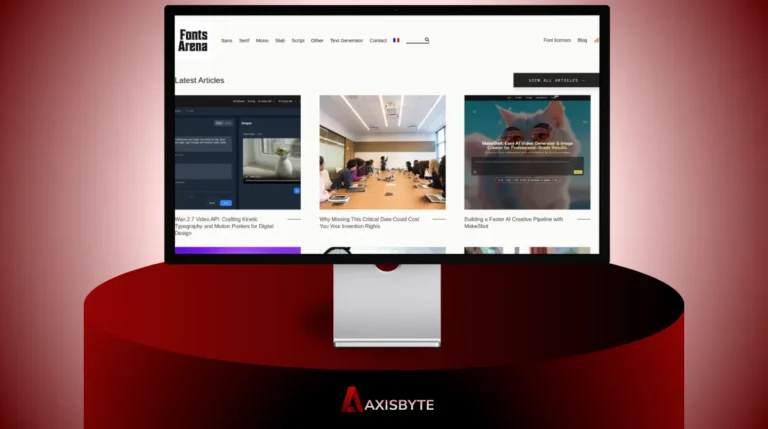Open Wan 2.7 Video API article thumbnail
Viewport: 768px width, 429px height.
click(x=238, y=152)
